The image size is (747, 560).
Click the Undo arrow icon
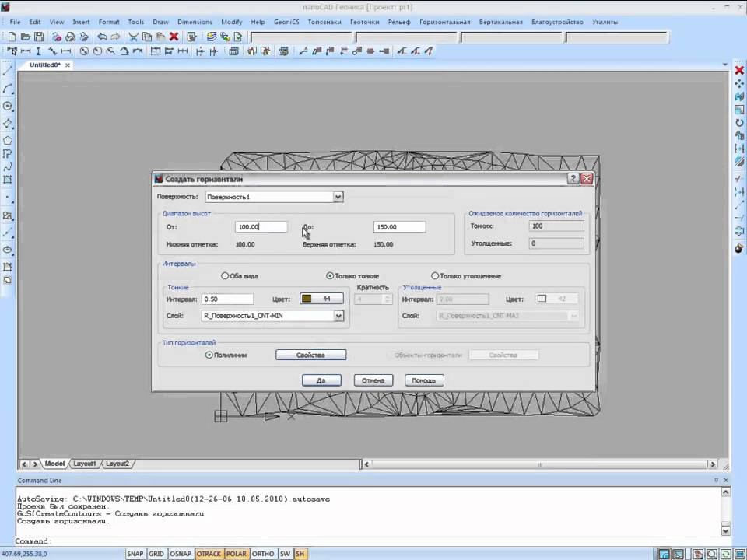pos(102,37)
